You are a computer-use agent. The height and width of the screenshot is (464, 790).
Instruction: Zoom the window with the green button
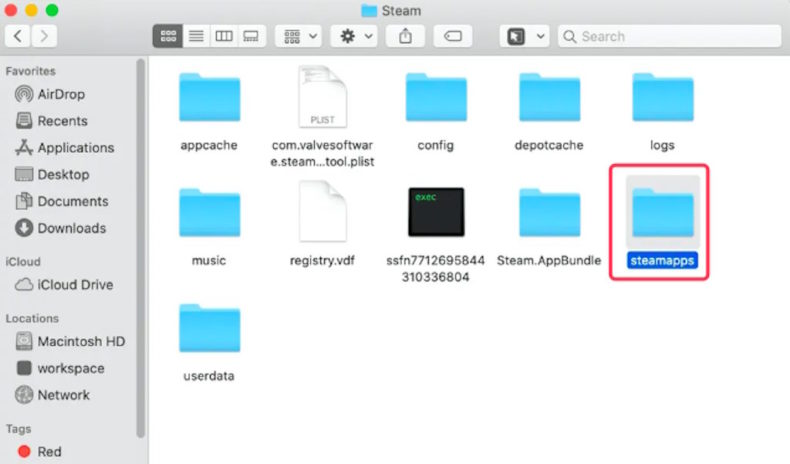point(52,10)
